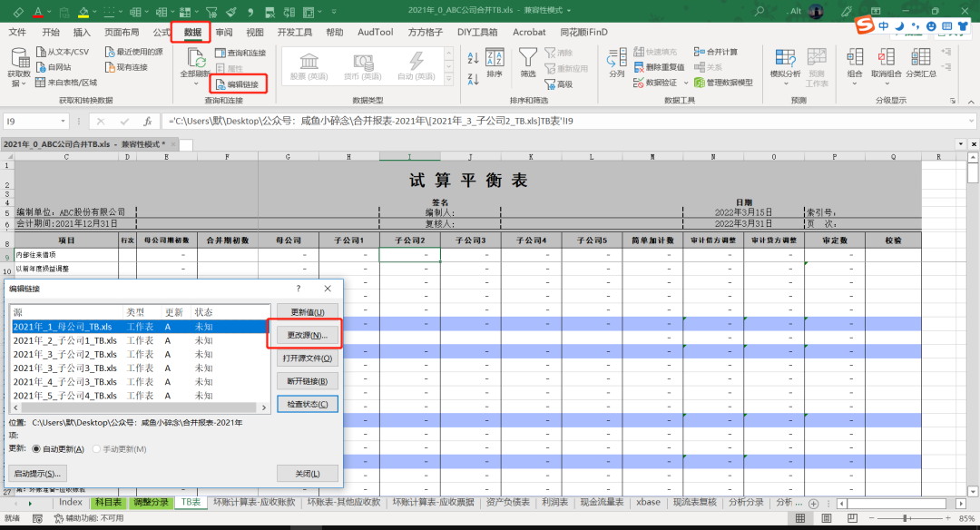Screen dimensions: 980x530
Task: Click 删除重复值 (Remove Duplicates)
Action: (660, 67)
